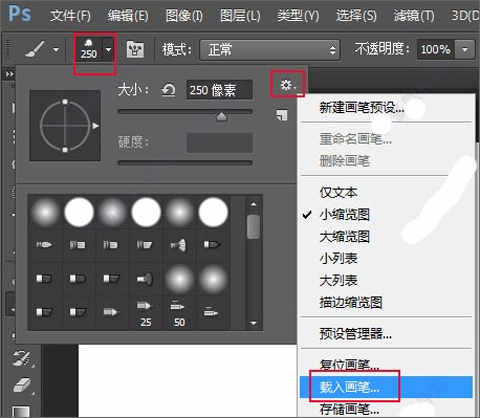Click the 250 像素 size input field
Image resolution: width=480 pixels, height=418 pixels.
point(219,90)
